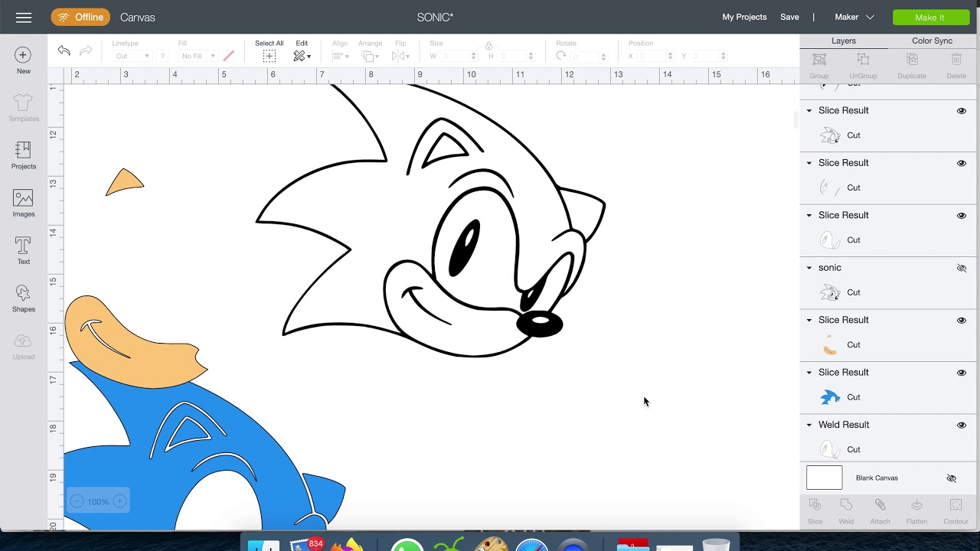
Task: Click the New project icon
Action: pyautogui.click(x=23, y=55)
